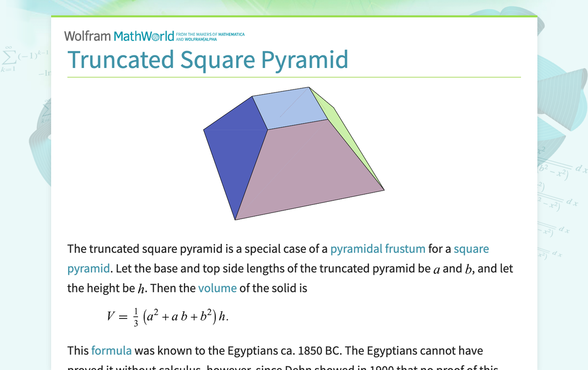This screenshot has width=588, height=370.
Task: Click the green horizontal divider under the title
Action: pos(294,77)
